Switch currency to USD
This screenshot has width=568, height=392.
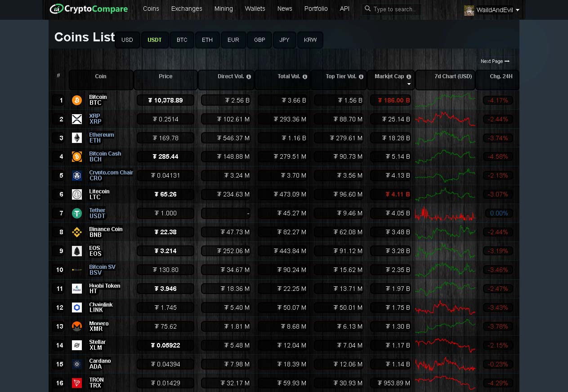(x=127, y=40)
